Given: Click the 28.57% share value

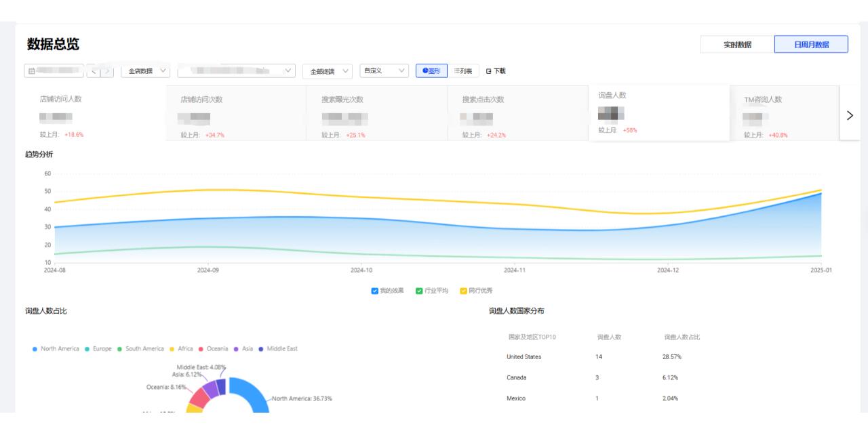Looking at the screenshot, I should click(672, 356).
